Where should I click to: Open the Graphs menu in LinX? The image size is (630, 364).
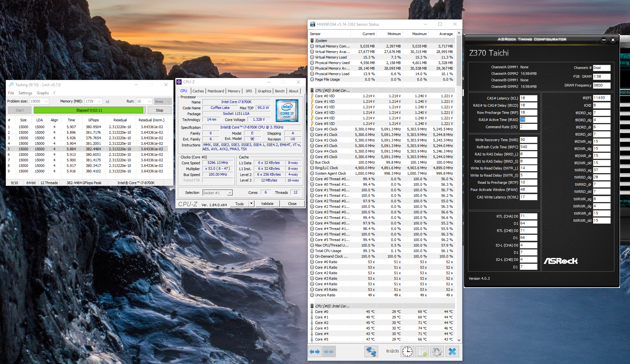[43, 93]
